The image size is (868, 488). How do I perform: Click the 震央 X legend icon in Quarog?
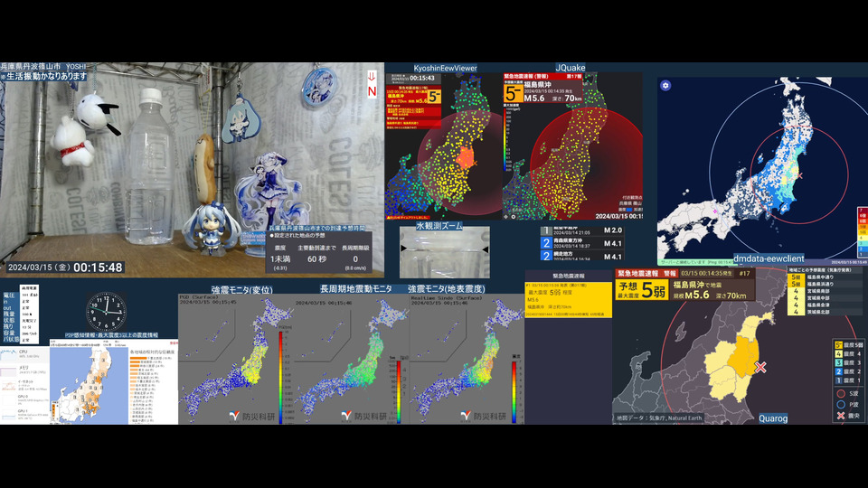[x=841, y=415]
